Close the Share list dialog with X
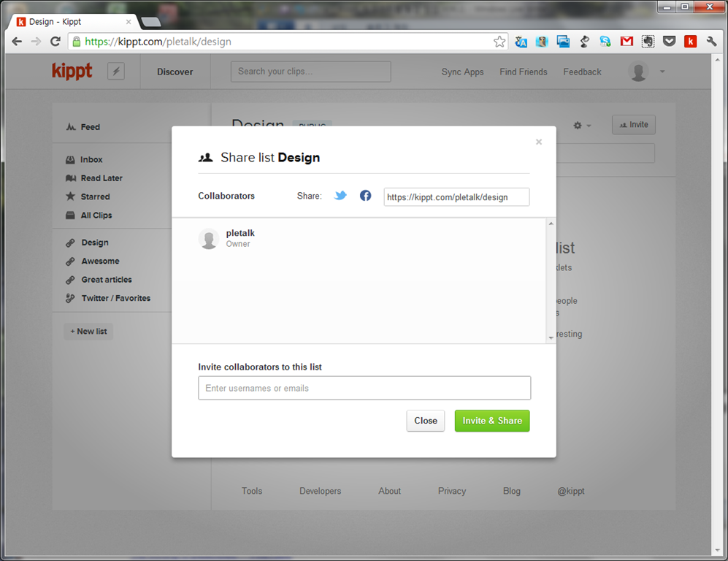 539,142
